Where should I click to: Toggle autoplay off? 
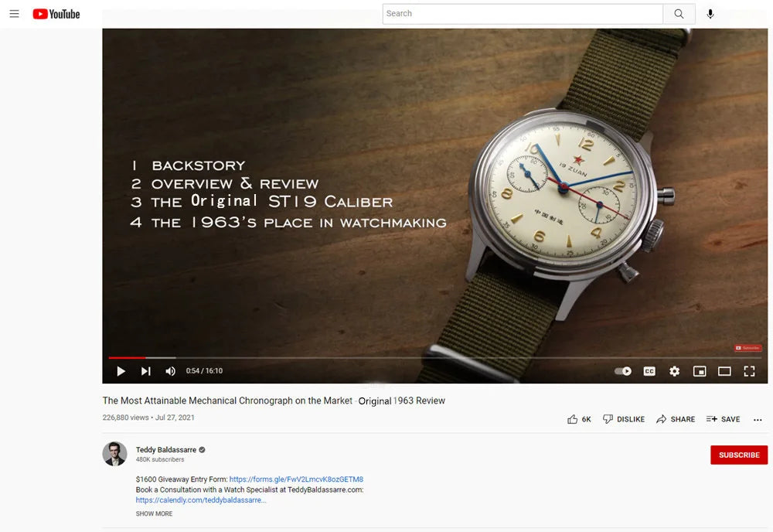click(622, 371)
